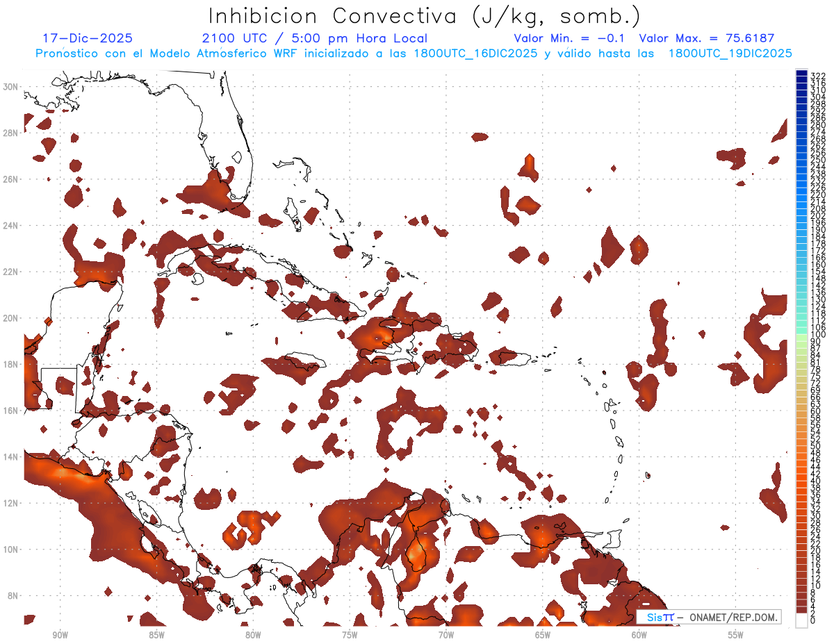Click the "60W" longitude label
834x644 pixels.
(x=639, y=635)
